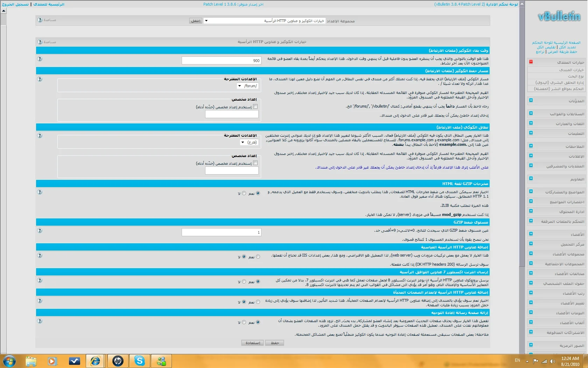Click help icon for cookie timeout setting
The width and height of the screenshot is (588, 368).
pos(40,59)
